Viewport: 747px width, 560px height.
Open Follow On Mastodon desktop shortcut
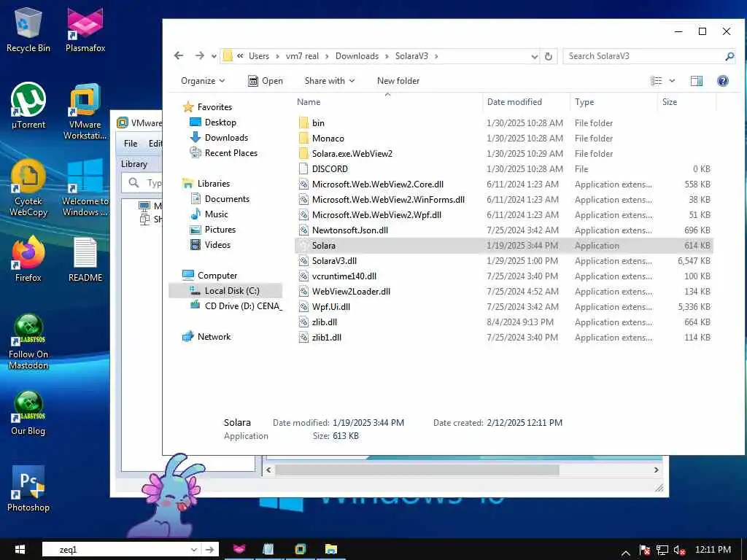(x=28, y=342)
